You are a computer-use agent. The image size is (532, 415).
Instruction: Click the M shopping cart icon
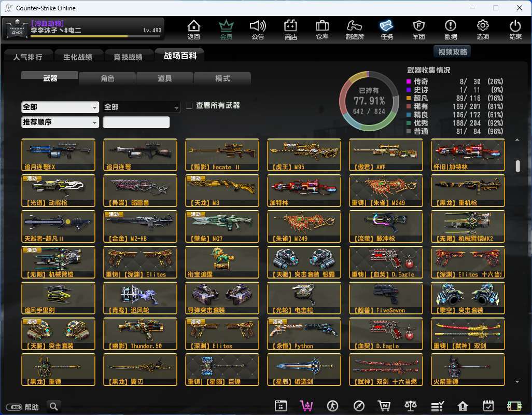384,406
